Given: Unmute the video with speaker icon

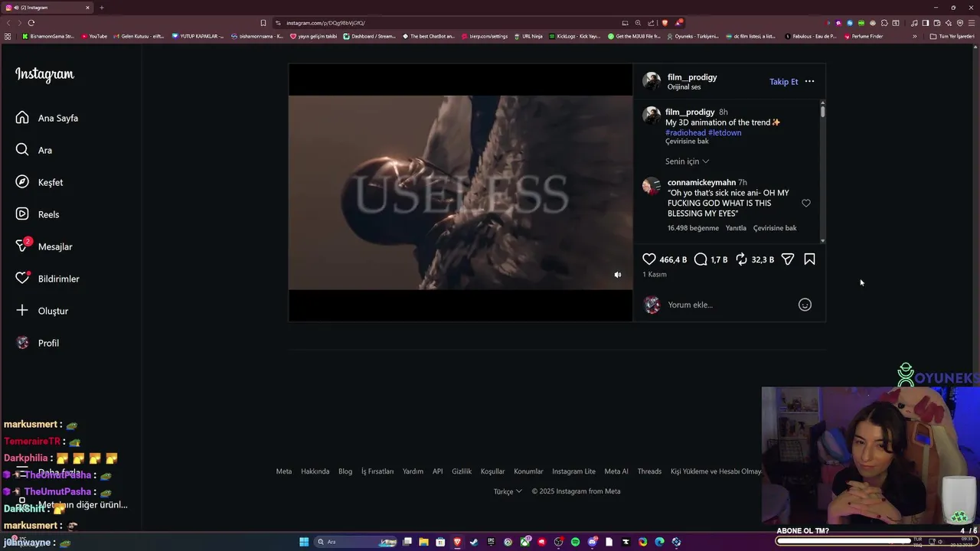Looking at the screenshot, I should (618, 275).
